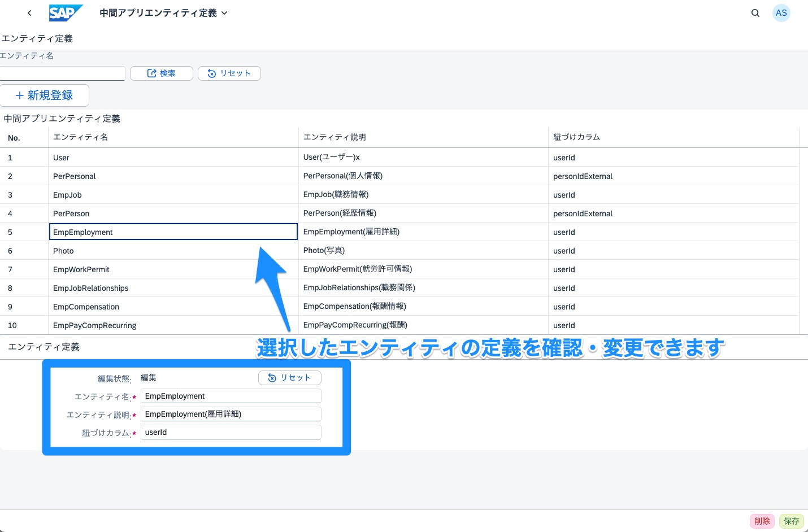Image resolution: width=808 pixels, height=532 pixels.
Task: Select the EmpJobRelationships entity name cell
Action: [x=173, y=288]
